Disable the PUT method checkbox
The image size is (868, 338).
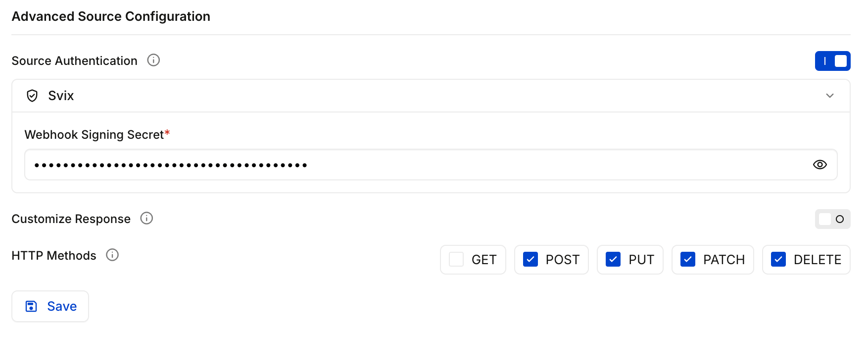coord(614,259)
